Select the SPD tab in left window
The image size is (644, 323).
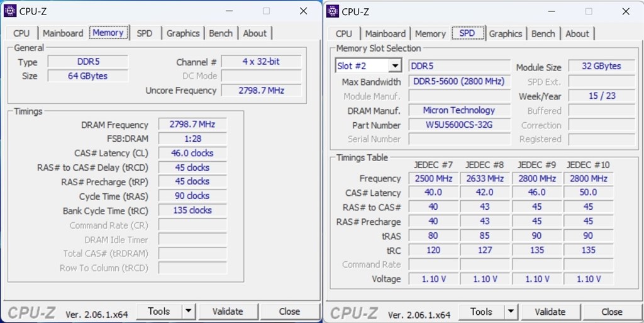pyautogui.click(x=145, y=33)
